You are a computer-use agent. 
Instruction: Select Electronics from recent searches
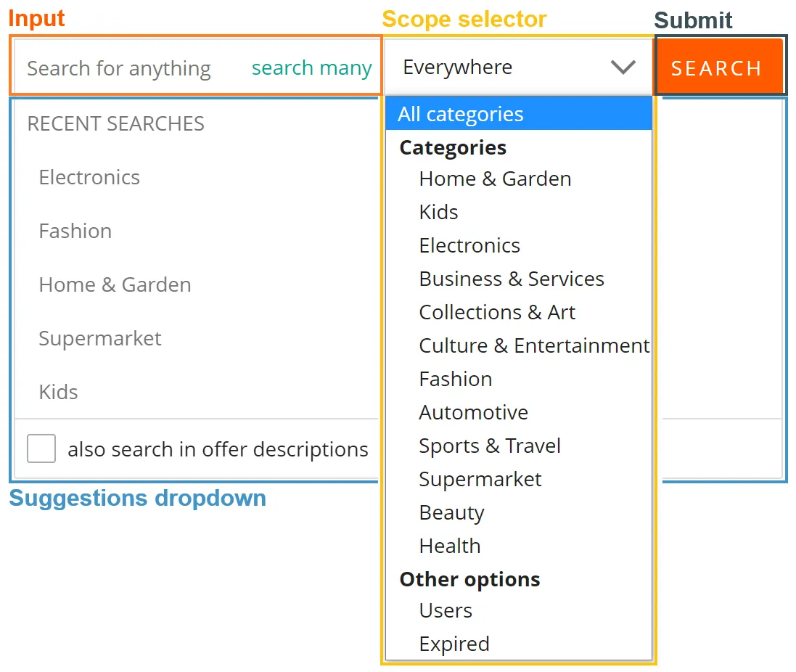[89, 177]
